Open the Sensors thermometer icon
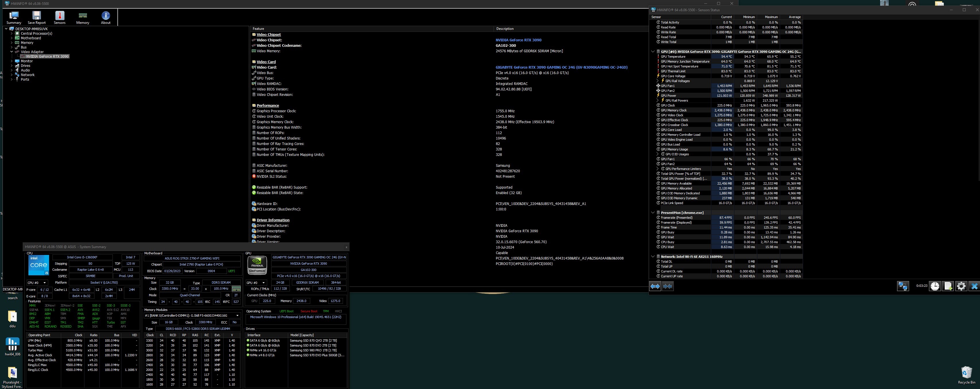The height and width of the screenshot is (389, 980). tap(59, 18)
